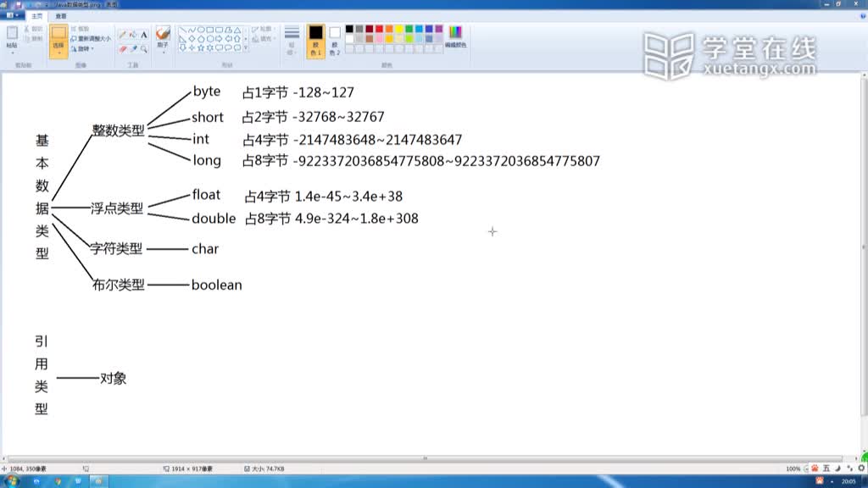Screen dimensions: 868x488
Task: Choose the Diamond shape
Action: click(192, 39)
